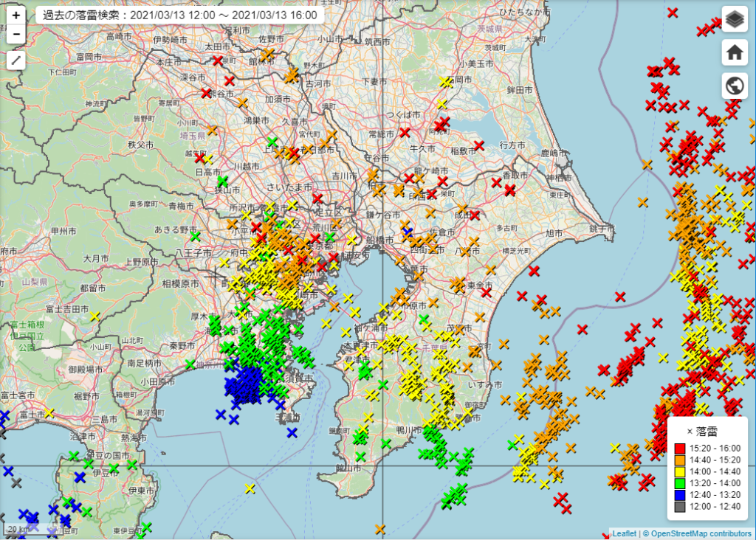
Task: Select the distance measurement line tool
Action: tap(16, 60)
